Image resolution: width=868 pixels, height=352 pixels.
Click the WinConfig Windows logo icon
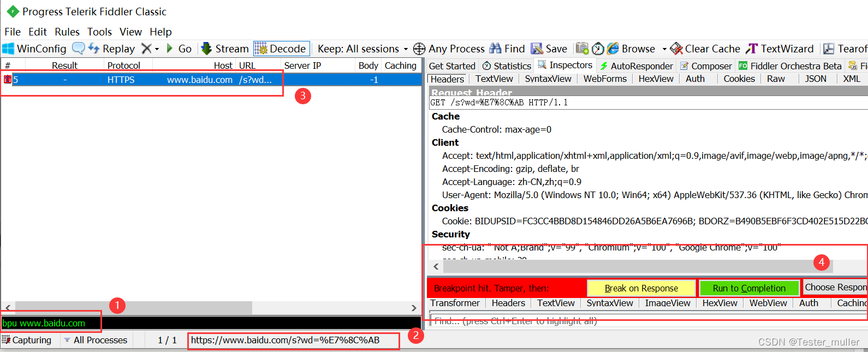[8, 49]
